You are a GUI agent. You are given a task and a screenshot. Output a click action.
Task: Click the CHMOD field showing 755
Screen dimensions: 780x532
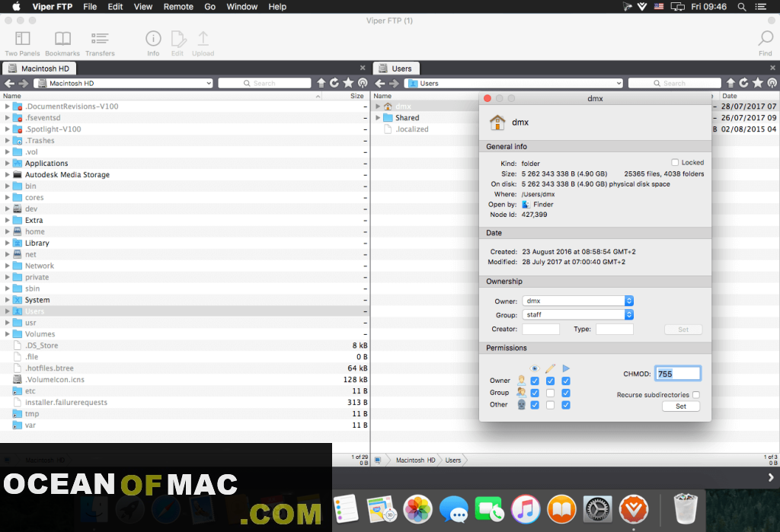[677, 374]
